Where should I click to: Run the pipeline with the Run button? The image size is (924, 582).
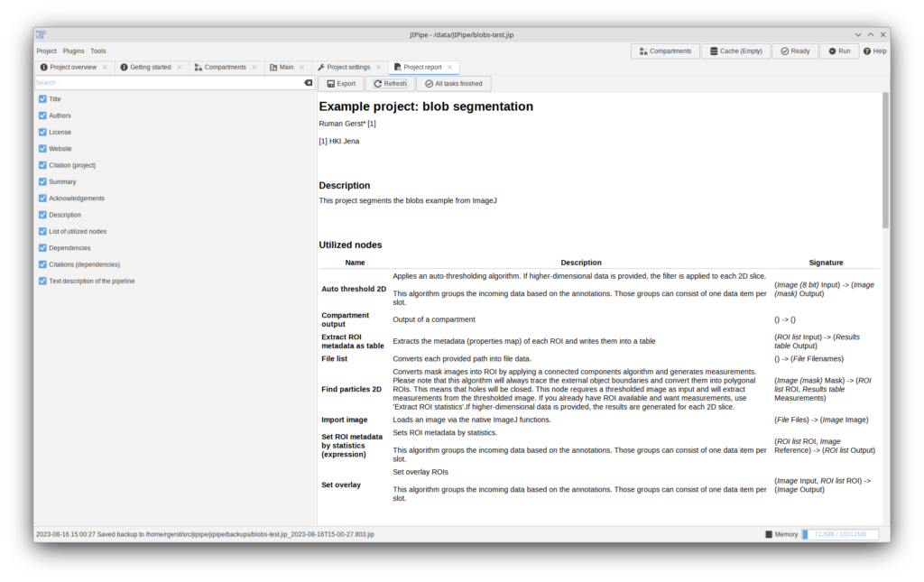(x=838, y=51)
